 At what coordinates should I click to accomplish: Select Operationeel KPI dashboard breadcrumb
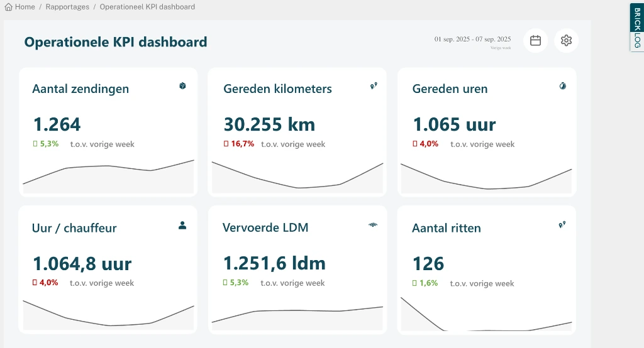tap(147, 7)
